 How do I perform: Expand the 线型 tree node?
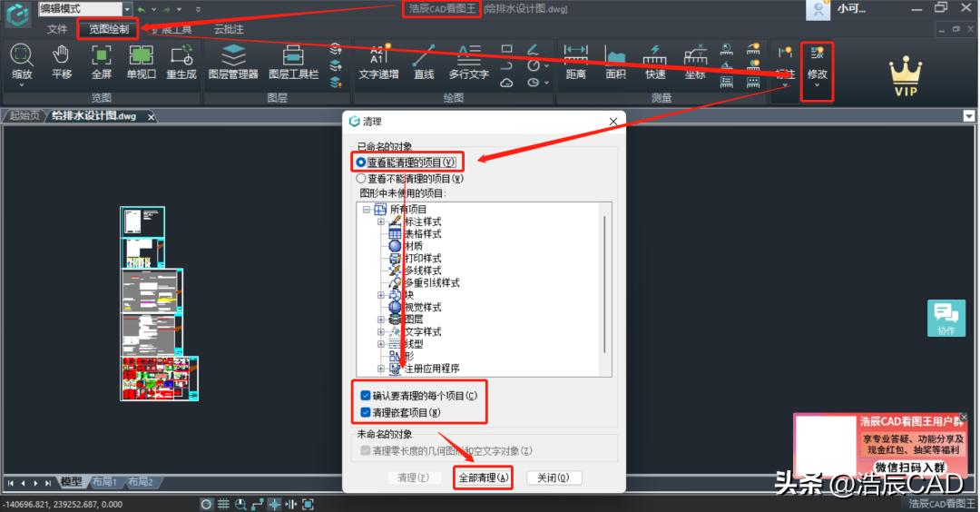pos(380,344)
